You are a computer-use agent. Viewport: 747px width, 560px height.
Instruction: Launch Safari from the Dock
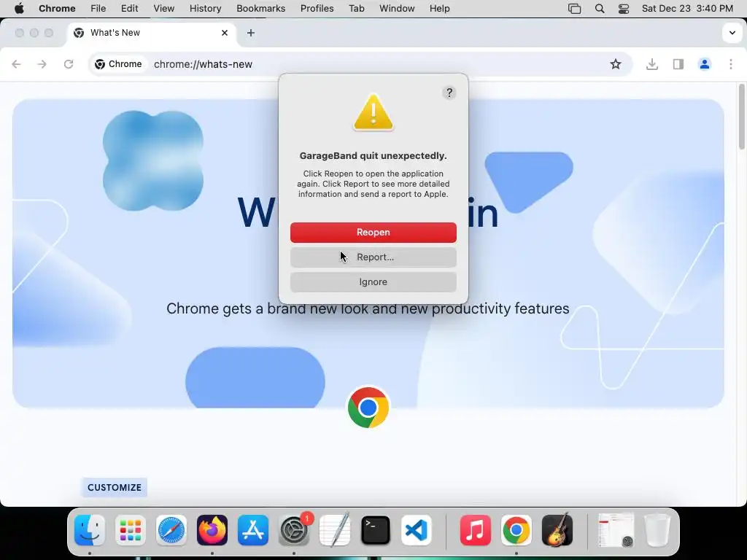tap(171, 530)
